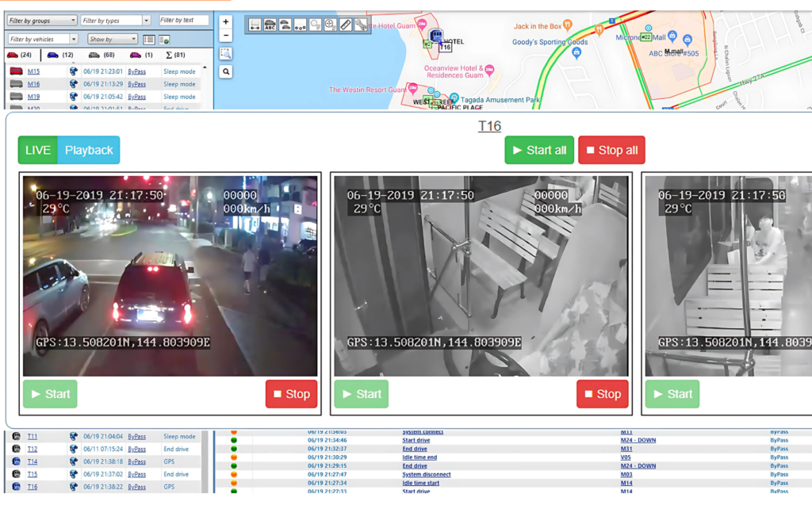Screen dimensions: 812x505
Task: Switch to the Playback tab
Action: [89, 150]
